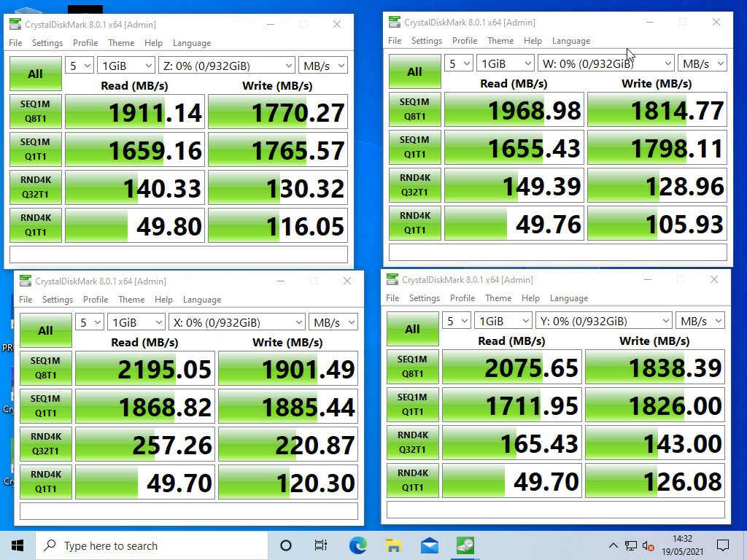747x560 pixels.
Task: Open the notification center icon
Action: point(723,545)
